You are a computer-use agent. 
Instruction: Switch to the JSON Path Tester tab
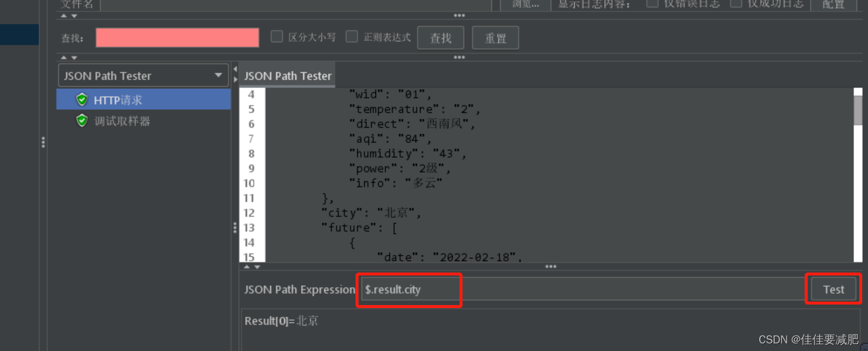[287, 74]
